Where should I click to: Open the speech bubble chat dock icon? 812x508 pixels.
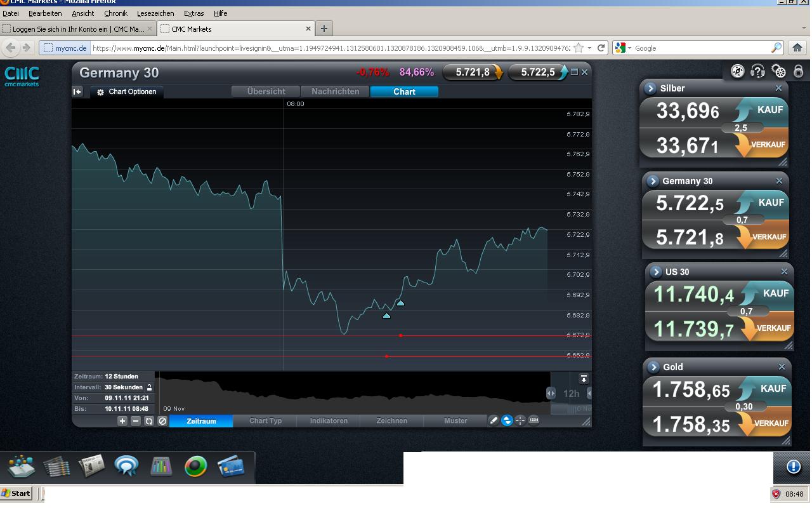tap(126, 466)
